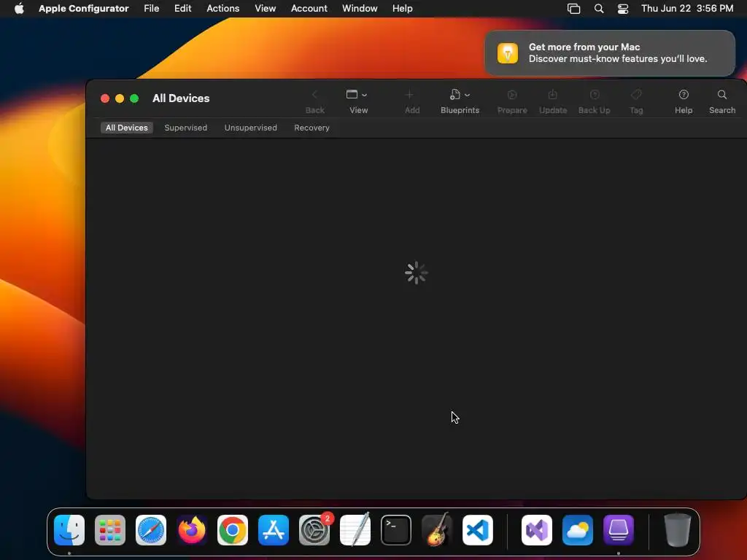Open the View menu in menu bar
The image size is (747, 560).
point(265,8)
